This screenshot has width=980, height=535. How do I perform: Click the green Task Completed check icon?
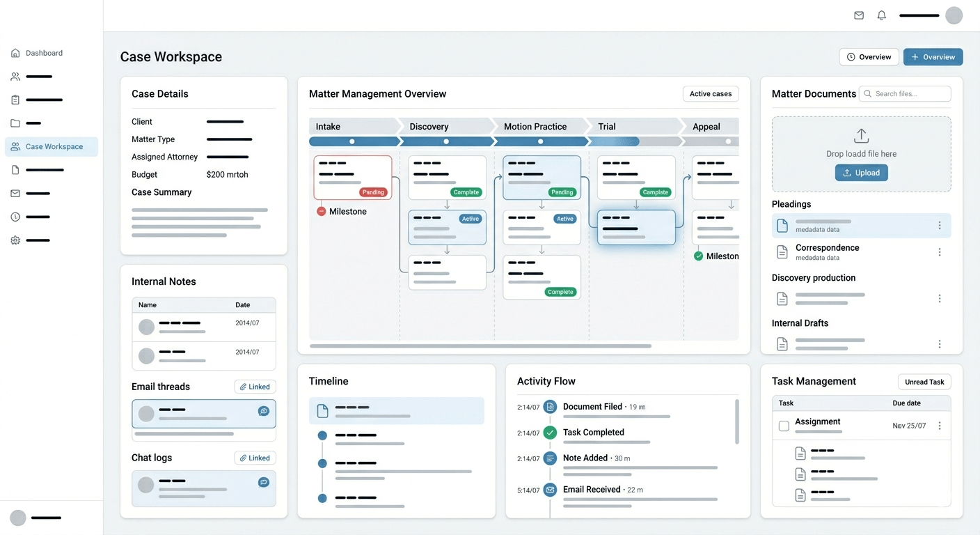[x=550, y=433]
